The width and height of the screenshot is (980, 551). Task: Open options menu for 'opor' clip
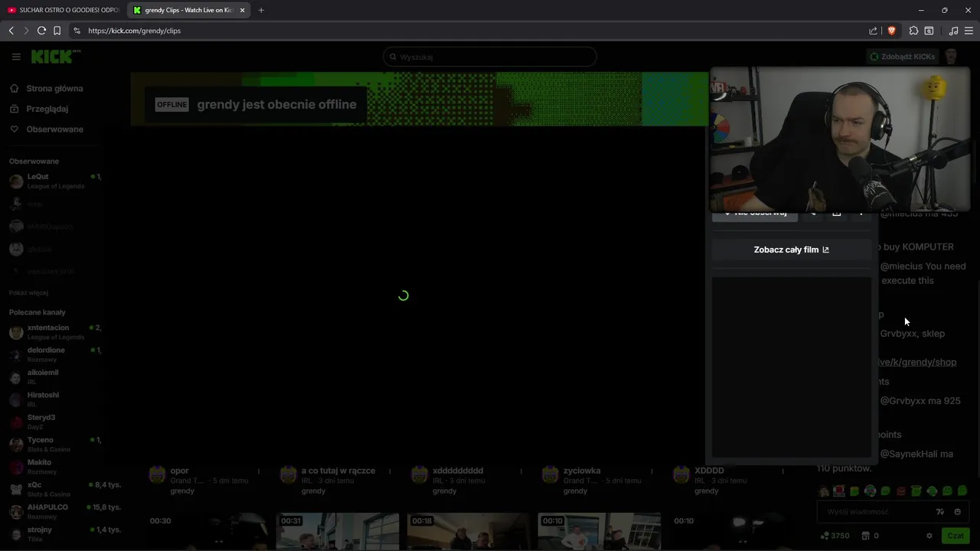tap(259, 471)
